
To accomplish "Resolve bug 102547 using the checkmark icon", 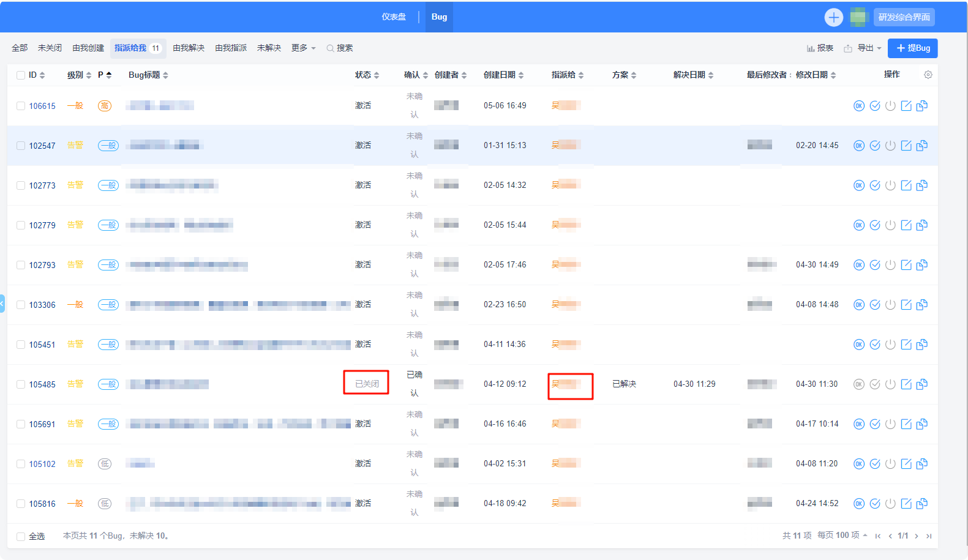I will tap(874, 146).
